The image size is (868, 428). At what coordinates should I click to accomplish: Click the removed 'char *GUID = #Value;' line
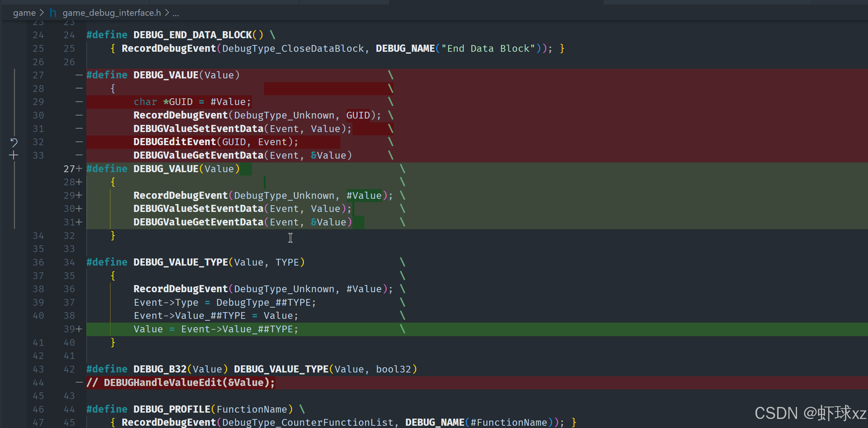[192, 102]
